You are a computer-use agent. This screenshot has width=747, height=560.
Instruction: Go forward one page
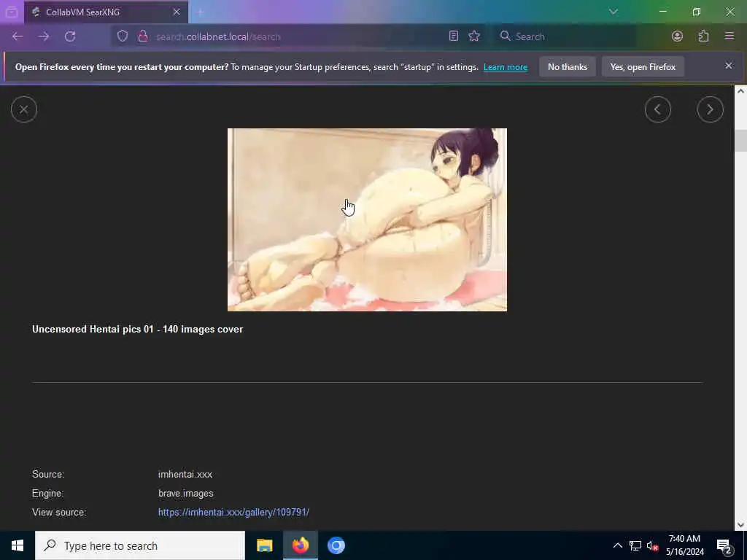(44, 36)
